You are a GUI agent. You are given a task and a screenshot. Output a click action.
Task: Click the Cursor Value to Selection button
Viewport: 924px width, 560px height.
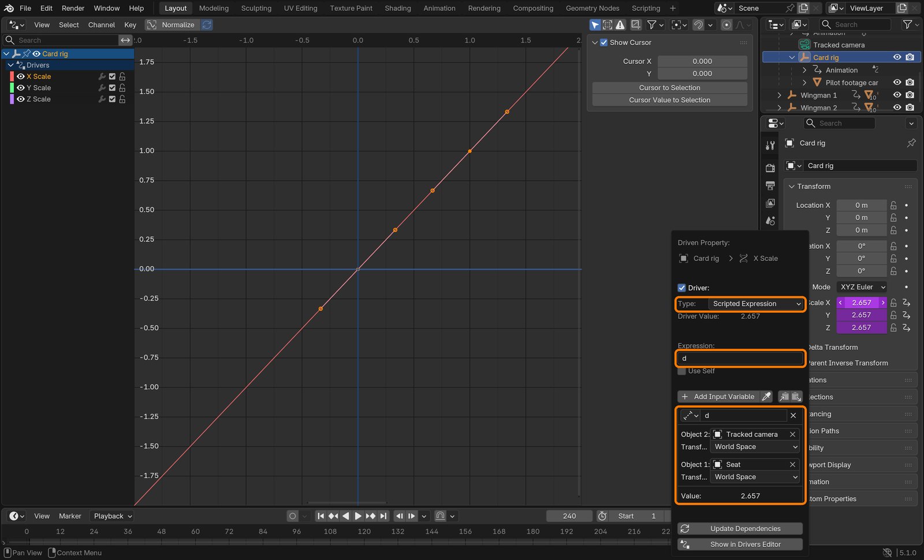coord(669,100)
